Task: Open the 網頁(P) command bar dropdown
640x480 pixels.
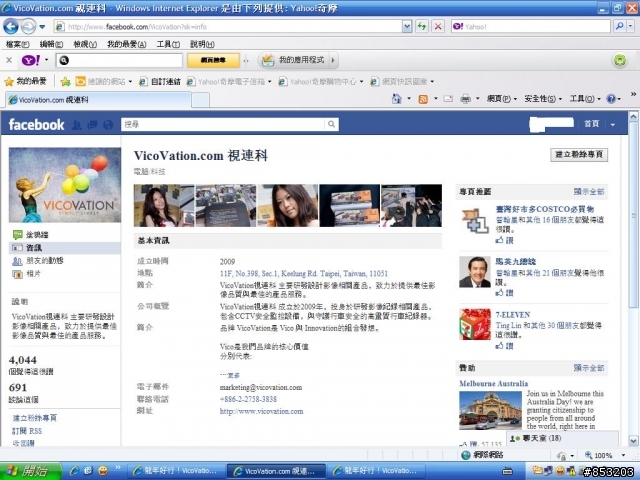Action: pos(502,99)
